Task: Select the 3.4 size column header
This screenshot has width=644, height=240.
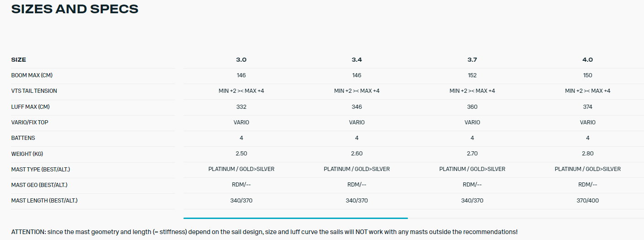Action: tap(357, 60)
